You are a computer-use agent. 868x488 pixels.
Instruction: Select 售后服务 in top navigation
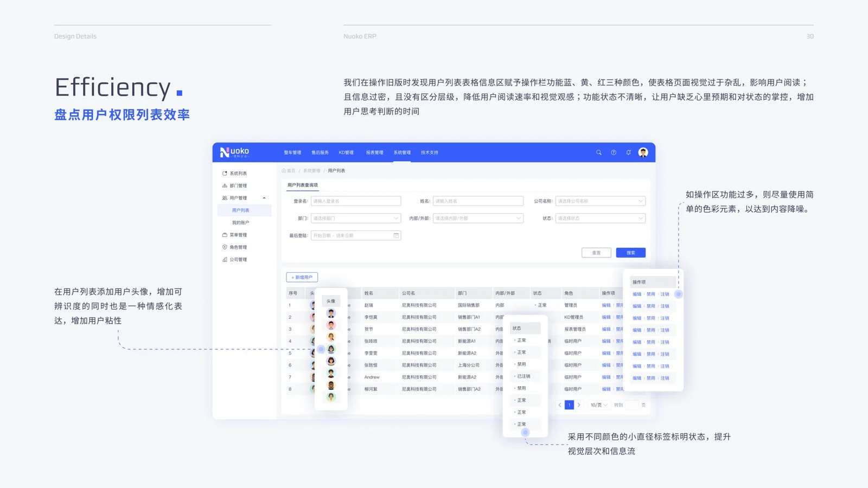pos(320,152)
